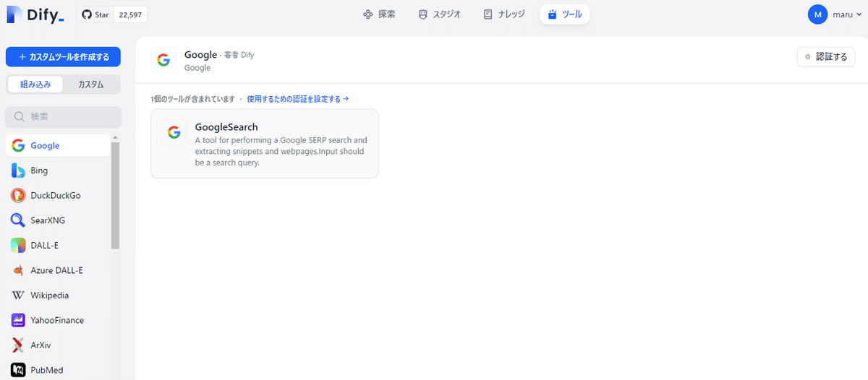
Task: Switch to 組み込み tab
Action: pos(35,85)
